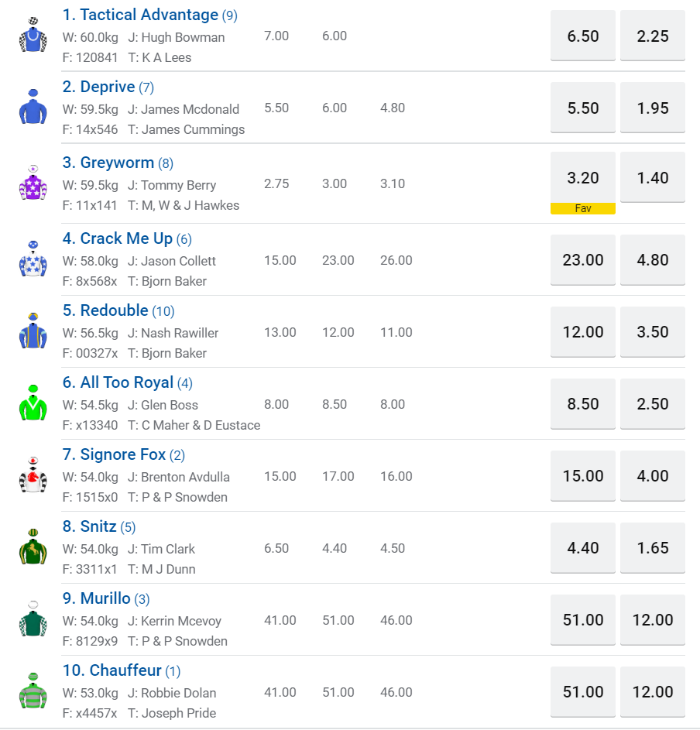Open the Redouble runner name link
The image size is (700, 730).
click(x=115, y=310)
